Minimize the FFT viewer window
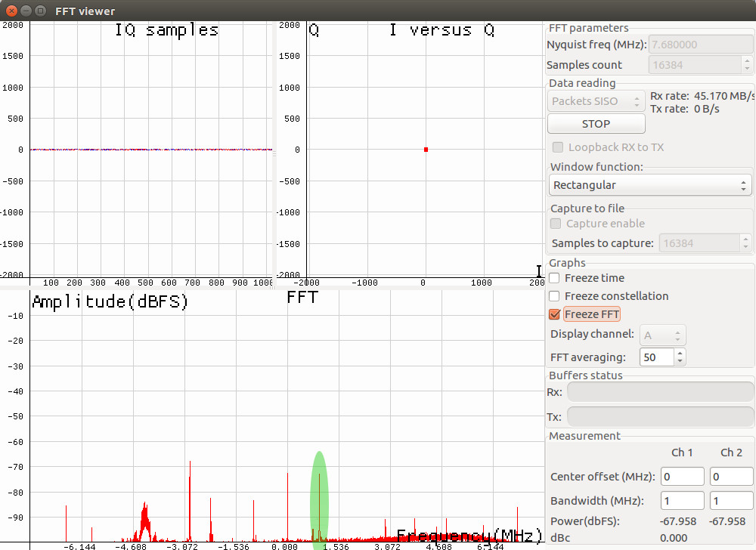Image resolution: width=756 pixels, height=550 pixels. (x=26, y=11)
